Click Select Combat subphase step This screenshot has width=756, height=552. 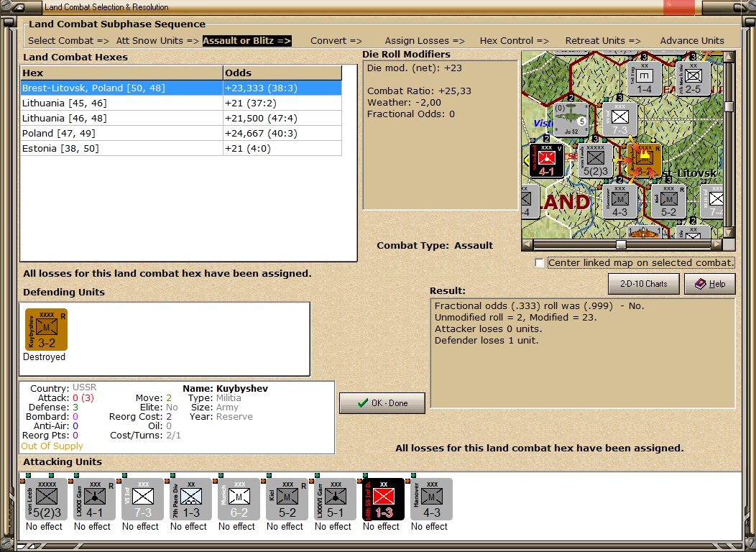coord(68,41)
